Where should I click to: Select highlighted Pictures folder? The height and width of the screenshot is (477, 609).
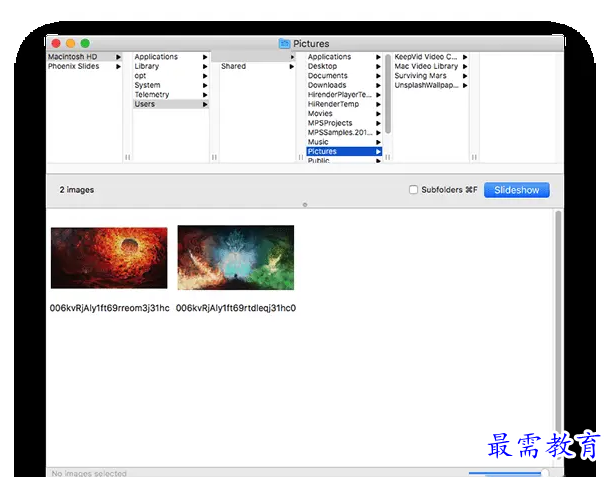pos(344,151)
